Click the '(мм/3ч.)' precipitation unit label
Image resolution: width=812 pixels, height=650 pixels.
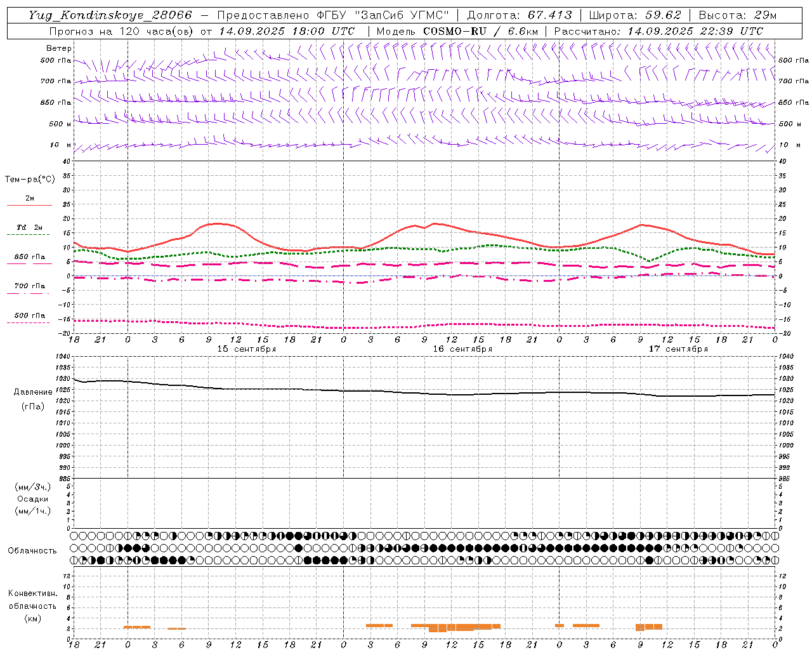pos(33,487)
